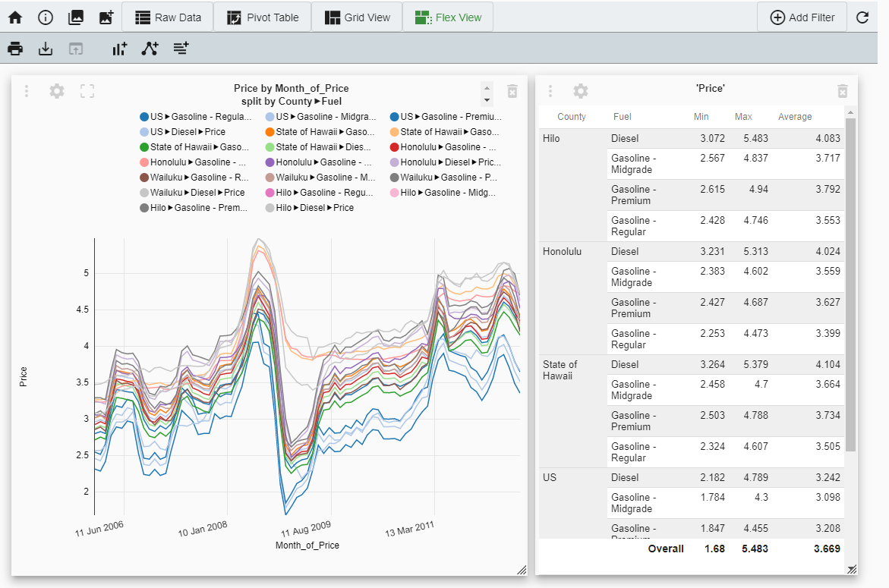Click the chart title Price by Month_of_Price
The image size is (889, 588).
click(x=292, y=88)
